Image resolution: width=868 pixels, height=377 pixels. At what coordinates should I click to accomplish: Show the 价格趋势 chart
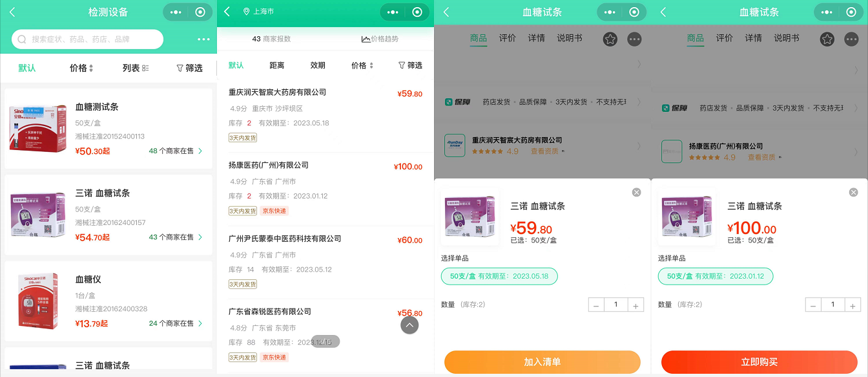380,39
